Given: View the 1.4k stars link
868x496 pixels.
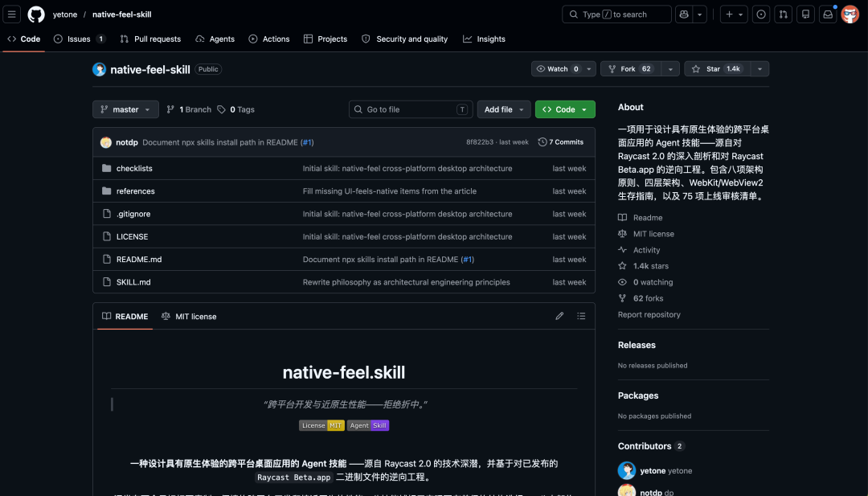Looking at the screenshot, I should [x=643, y=266].
